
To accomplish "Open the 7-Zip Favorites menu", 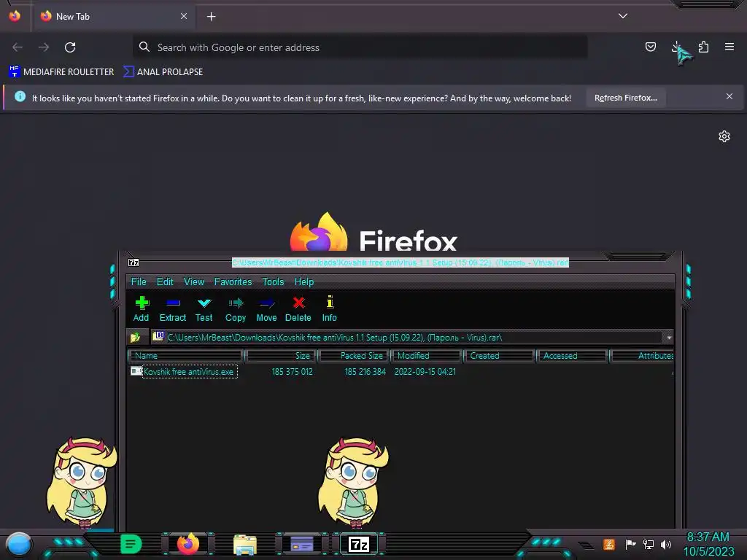I will click(233, 282).
